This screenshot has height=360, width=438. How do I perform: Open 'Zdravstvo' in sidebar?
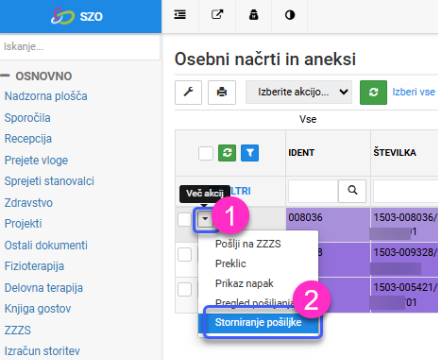point(29,203)
